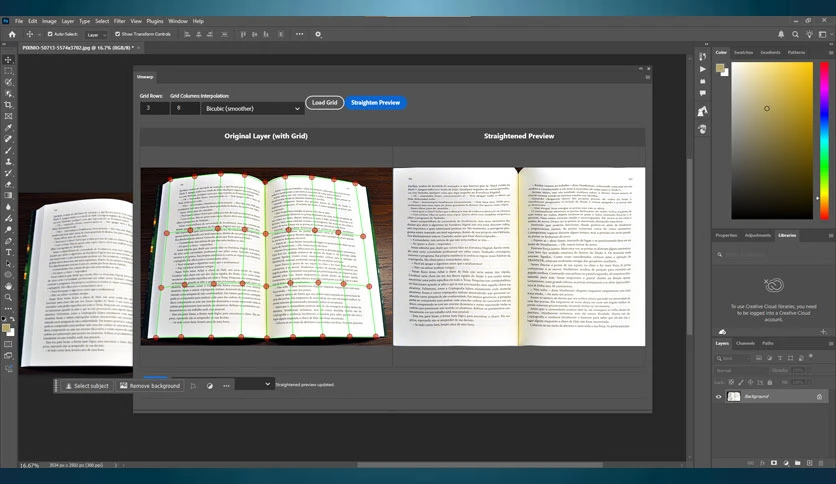Open the Unwarp panel flyout menu
This screenshot has height=484, width=836.
coord(648,77)
